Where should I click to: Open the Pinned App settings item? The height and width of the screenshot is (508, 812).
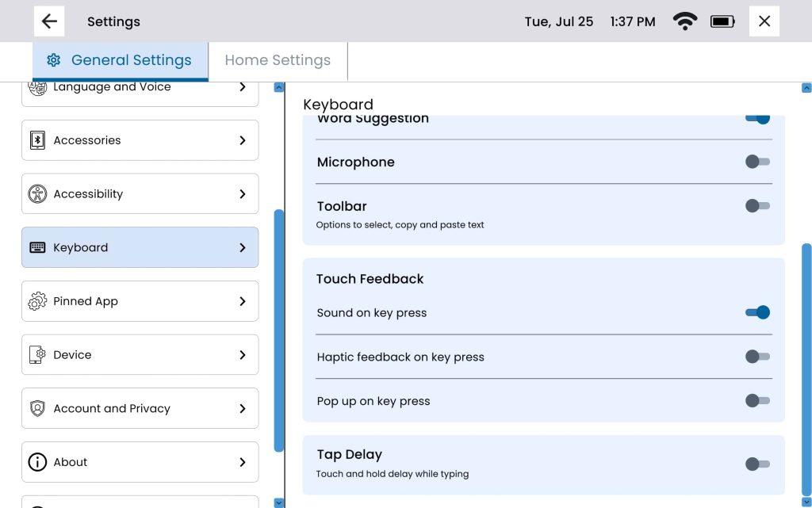click(x=140, y=301)
